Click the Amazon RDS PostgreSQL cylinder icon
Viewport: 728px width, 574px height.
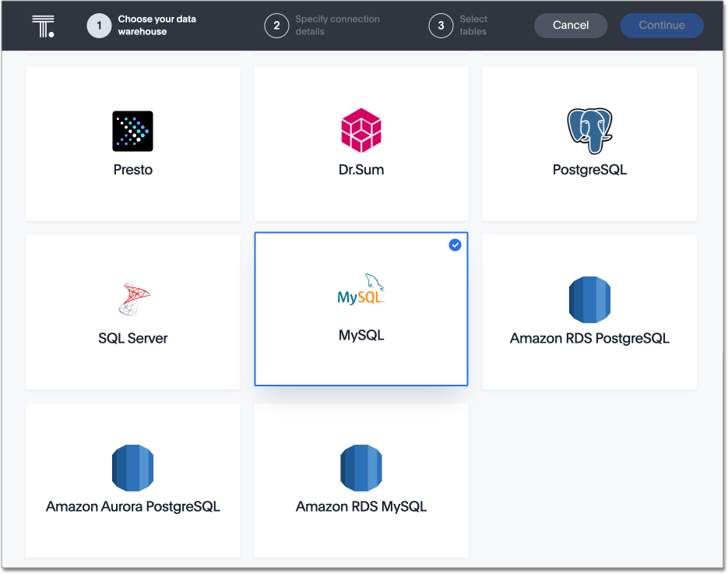click(x=589, y=299)
